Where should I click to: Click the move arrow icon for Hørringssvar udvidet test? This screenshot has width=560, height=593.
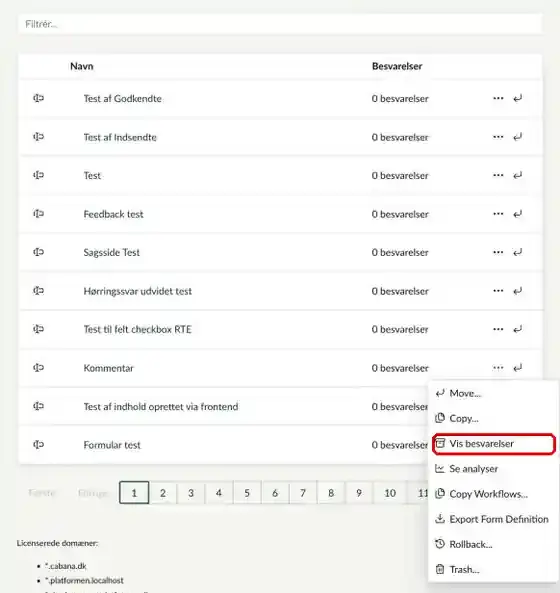click(x=518, y=291)
